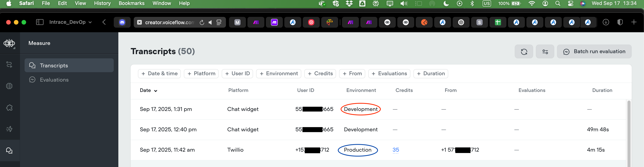Viewport: 644px width, 167px height.
Task: Sort transcripts by Date column arrow
Action: (x=155, y=91)
